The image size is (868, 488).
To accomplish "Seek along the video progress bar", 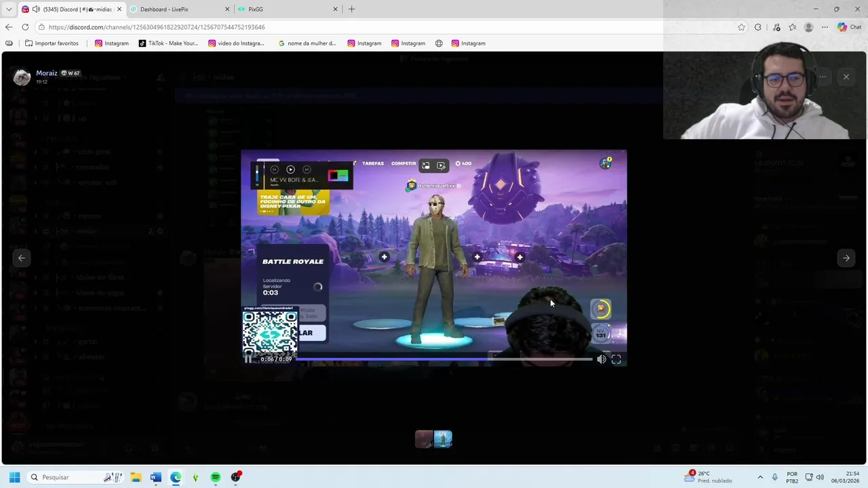I will pos(444,359).
